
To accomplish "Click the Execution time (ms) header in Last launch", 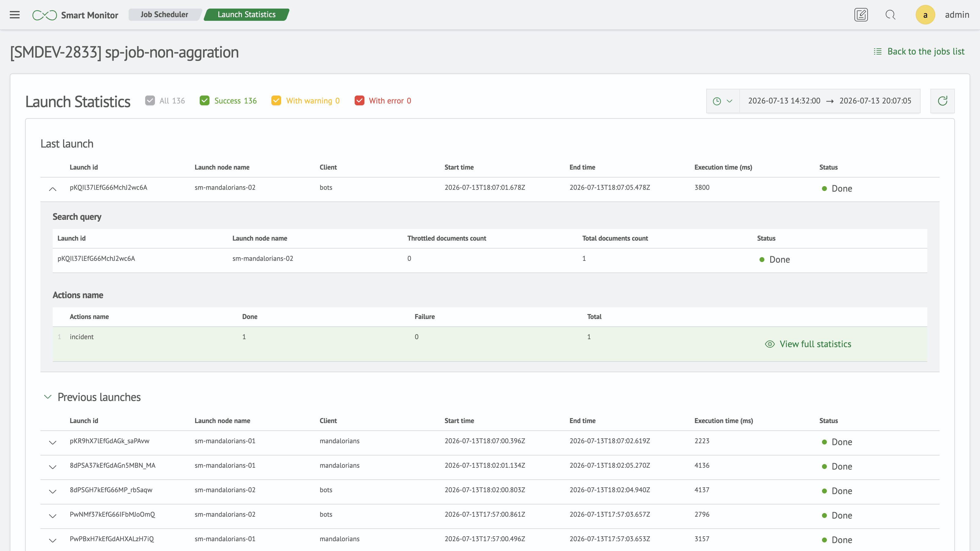I will [x=723, y=167].
